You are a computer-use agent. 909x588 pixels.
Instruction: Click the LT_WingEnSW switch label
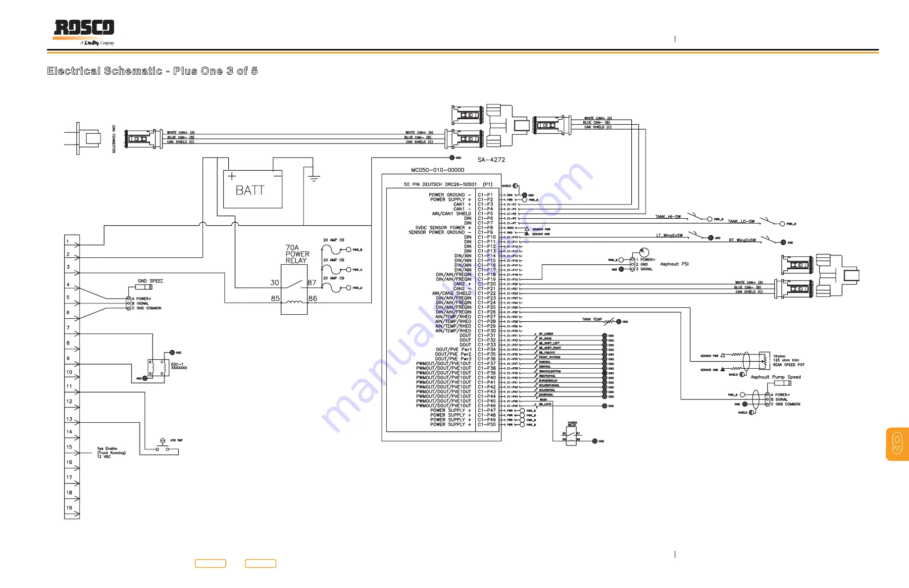click(x=670, y=236)
